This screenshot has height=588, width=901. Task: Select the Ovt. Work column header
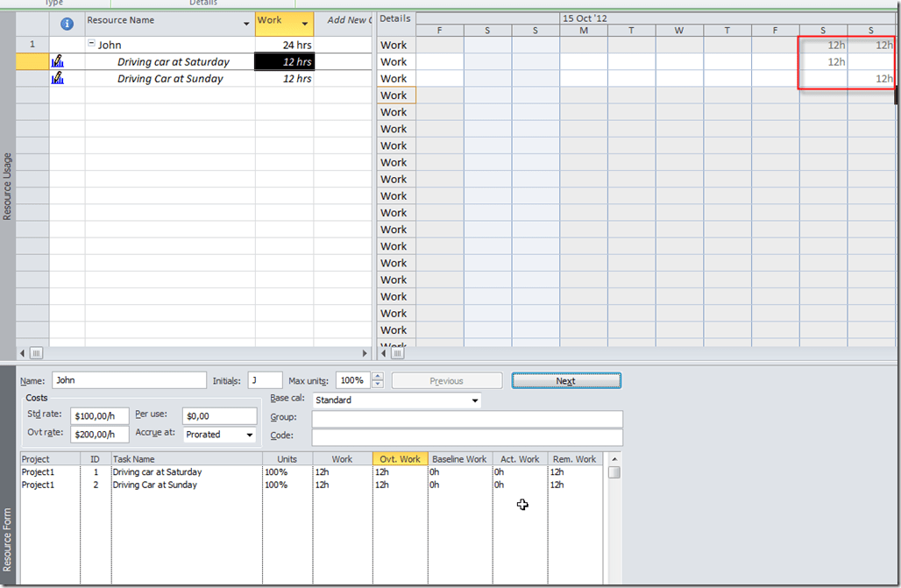[x=400, y=459]
